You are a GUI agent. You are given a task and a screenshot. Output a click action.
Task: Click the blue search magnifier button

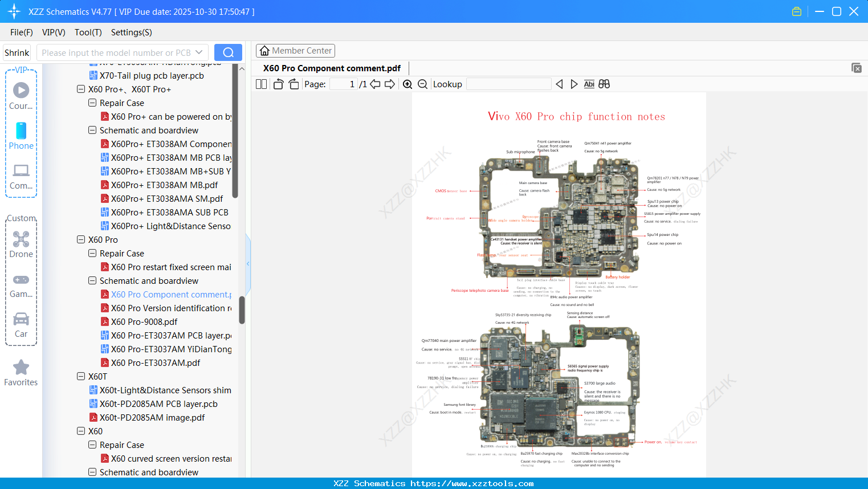click(x=228, y=52)
